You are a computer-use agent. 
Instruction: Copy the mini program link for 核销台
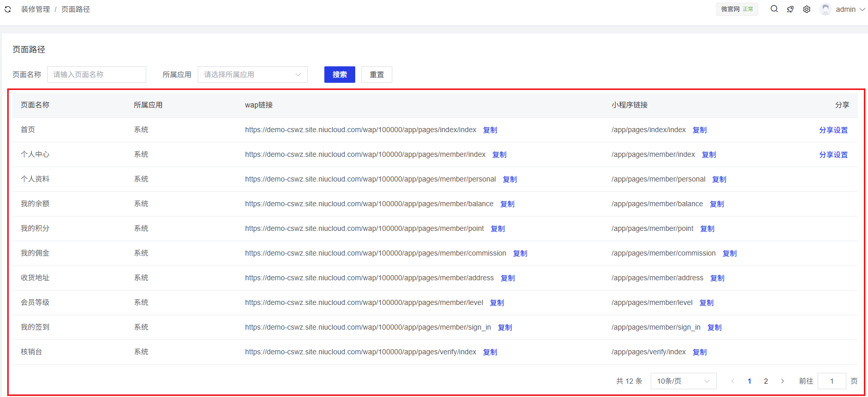(x=699, y=352)
